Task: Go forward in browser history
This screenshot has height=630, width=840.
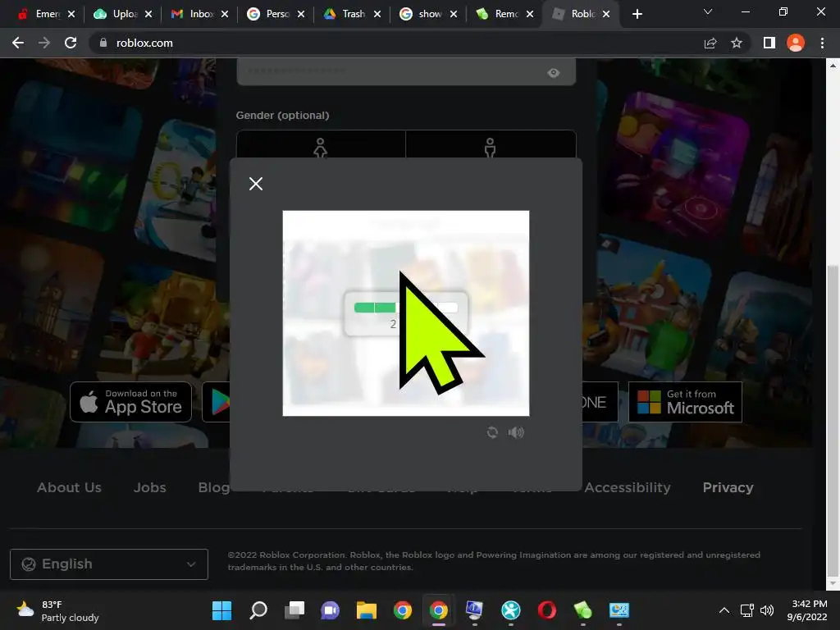Action: [x=44, y=43]
